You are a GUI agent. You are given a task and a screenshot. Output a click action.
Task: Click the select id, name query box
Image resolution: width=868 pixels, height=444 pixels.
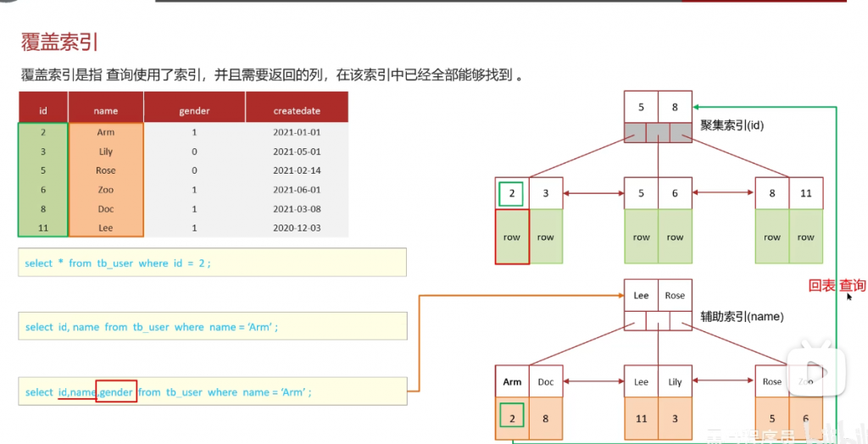tap(212, 326)
